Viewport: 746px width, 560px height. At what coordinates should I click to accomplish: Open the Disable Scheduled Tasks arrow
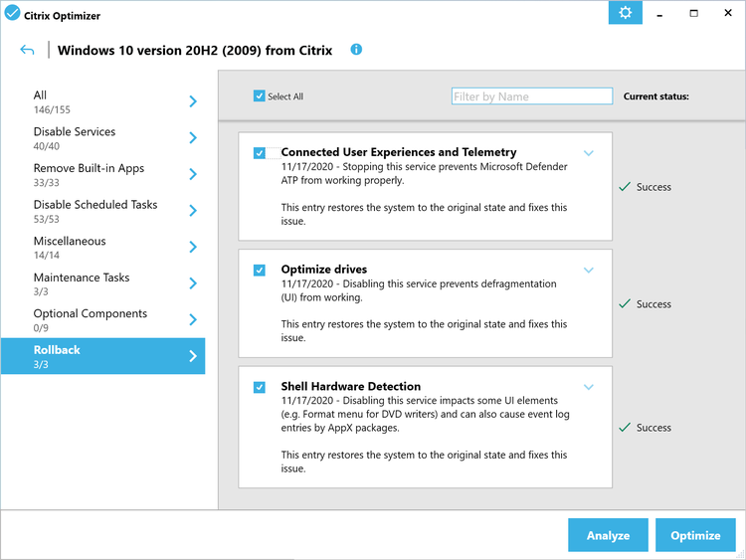193,210
